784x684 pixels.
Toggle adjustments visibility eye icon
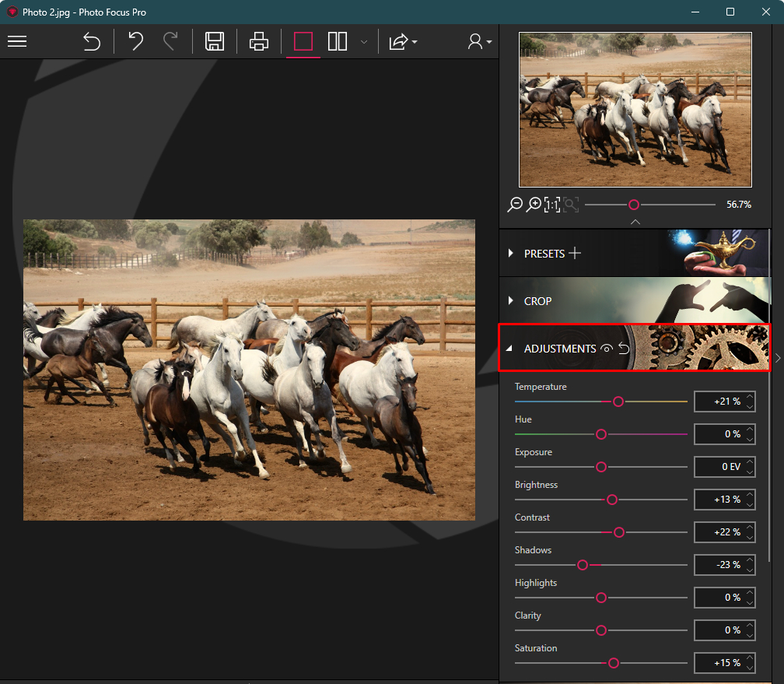coord(607,349)
